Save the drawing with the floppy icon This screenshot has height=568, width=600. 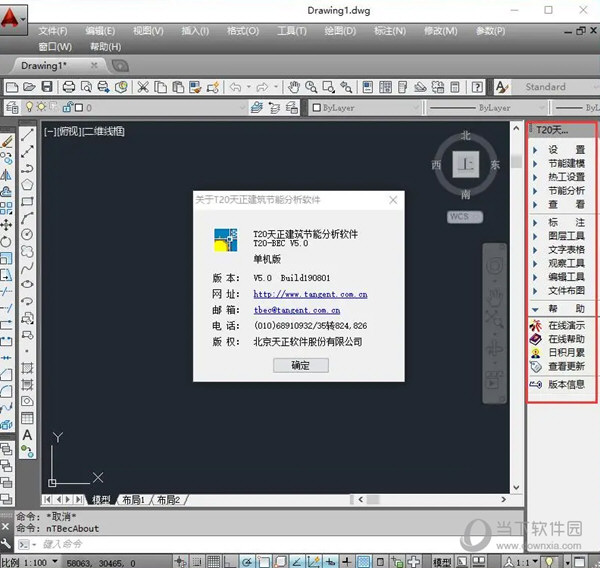[47, 87]
